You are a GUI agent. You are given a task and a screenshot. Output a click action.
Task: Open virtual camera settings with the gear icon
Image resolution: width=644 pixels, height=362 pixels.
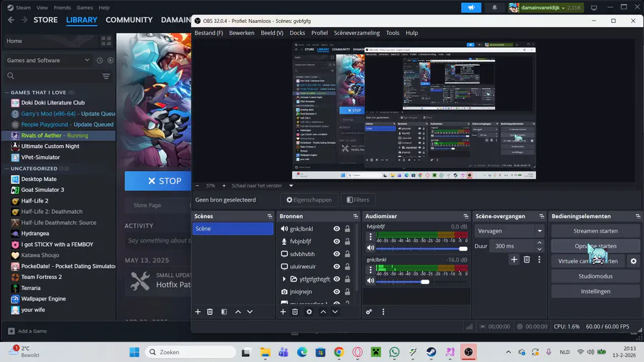click(633, 261)
